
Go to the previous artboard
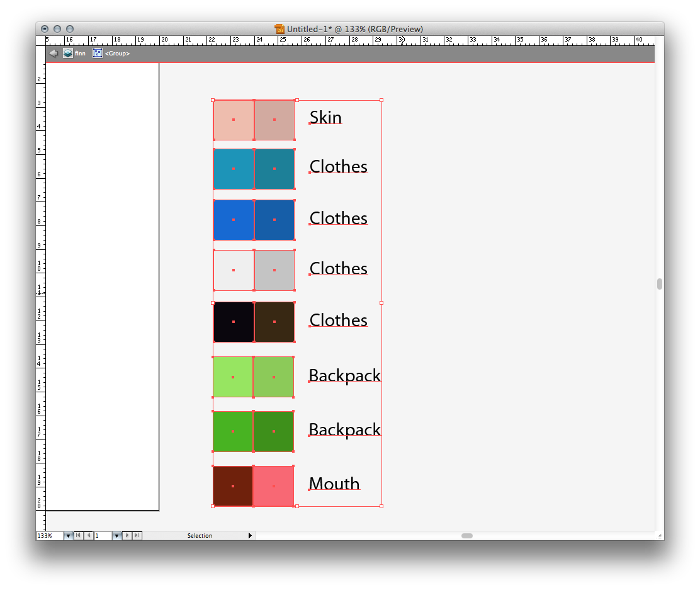(x=89, y=536)
